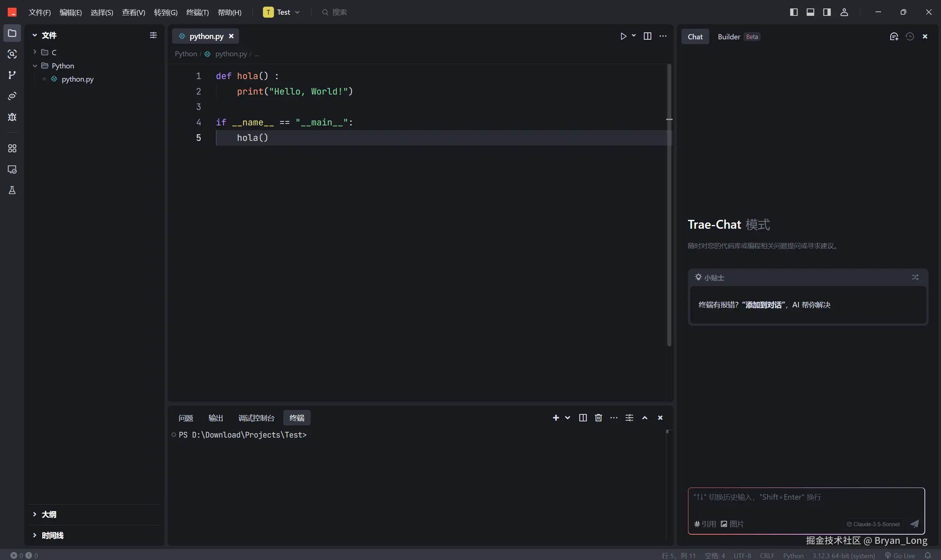
Task: Split the editor with the split icon
Action: coord(648,36)
